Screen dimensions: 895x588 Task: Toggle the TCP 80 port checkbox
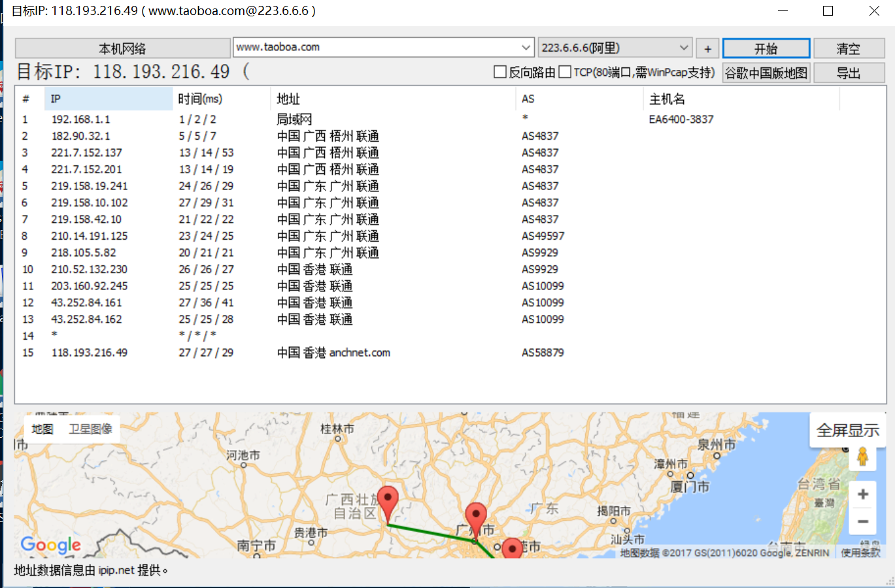click(x=565, y=73)
